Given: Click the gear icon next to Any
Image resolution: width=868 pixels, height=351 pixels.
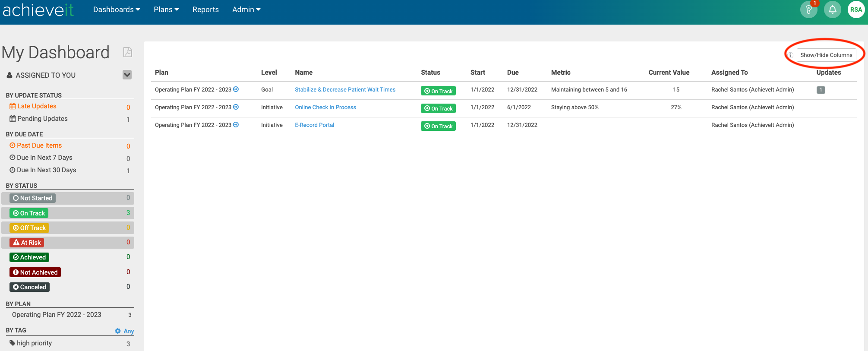Looking at the screenshot, I should tap(118, 331).
